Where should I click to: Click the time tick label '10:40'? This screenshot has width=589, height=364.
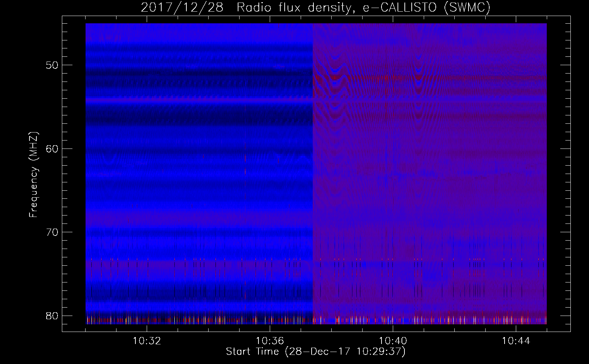[393, 341]
